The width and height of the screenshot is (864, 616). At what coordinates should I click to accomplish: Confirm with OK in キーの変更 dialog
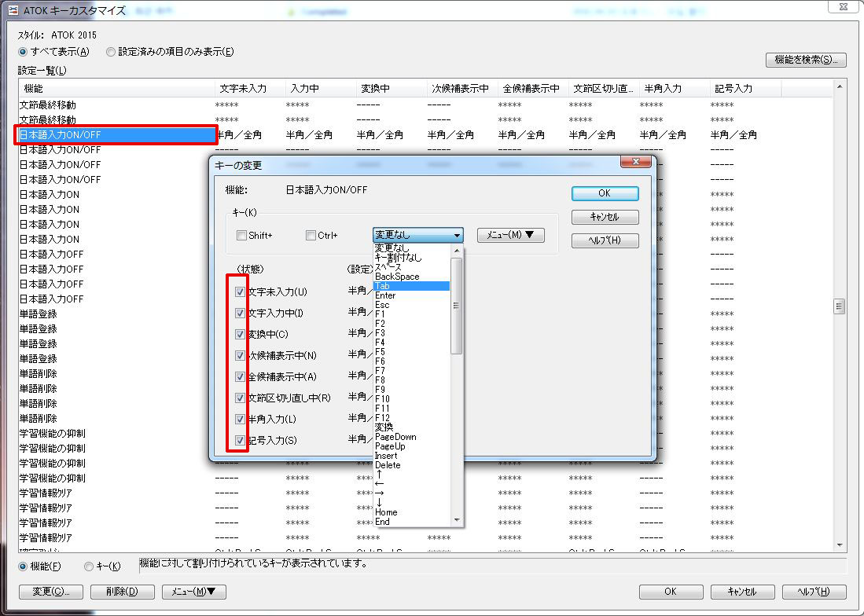pos(605,193)
